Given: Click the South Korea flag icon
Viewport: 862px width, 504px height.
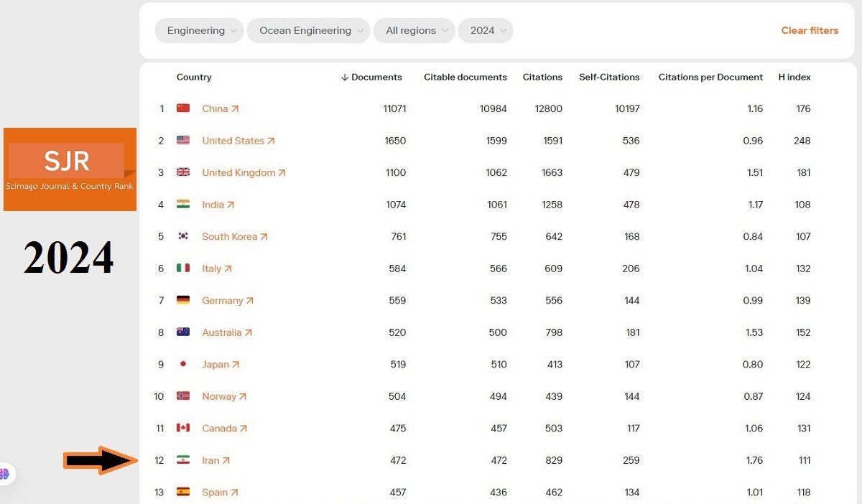Looking at the screenshot, I should (183, 236).
